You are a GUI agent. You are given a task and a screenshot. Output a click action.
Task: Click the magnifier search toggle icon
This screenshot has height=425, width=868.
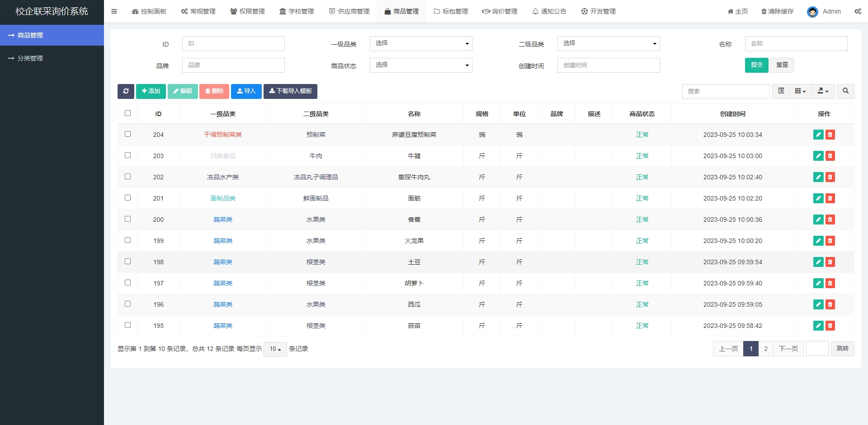point(845,91)
